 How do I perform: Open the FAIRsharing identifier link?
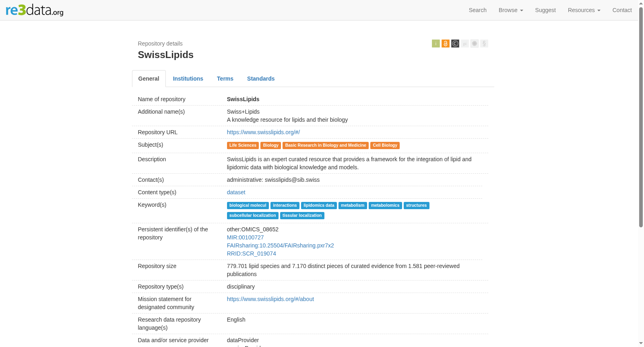pos(280,245)
